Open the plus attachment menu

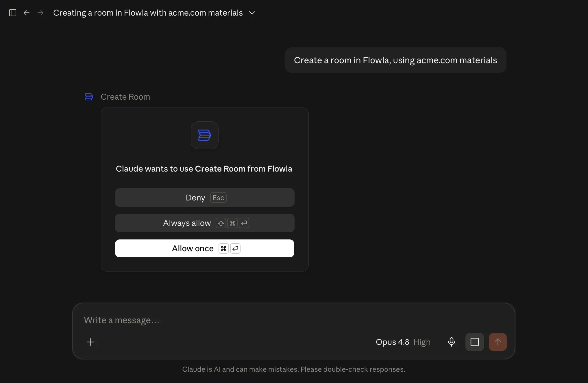tap(91, 342)
